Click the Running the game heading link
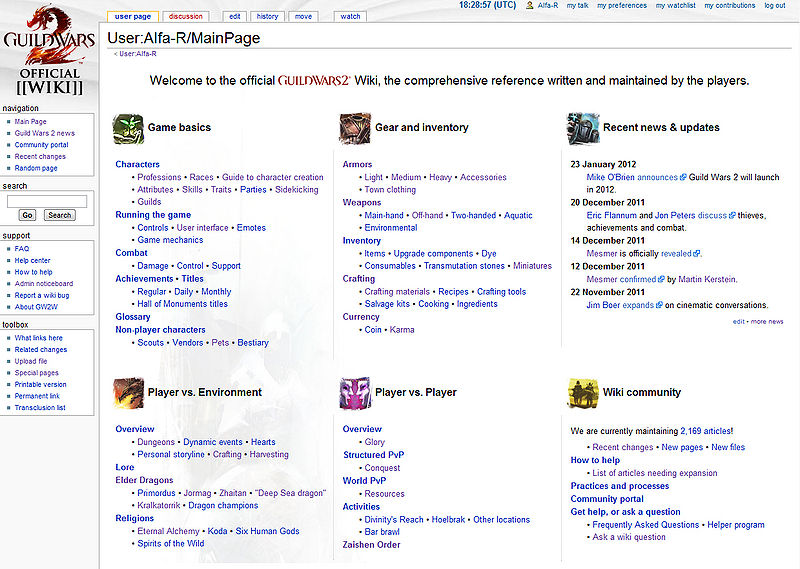Image resolution: width=800 pixels, height=569 pixels. pyautogui.click(x=153, y=215)
